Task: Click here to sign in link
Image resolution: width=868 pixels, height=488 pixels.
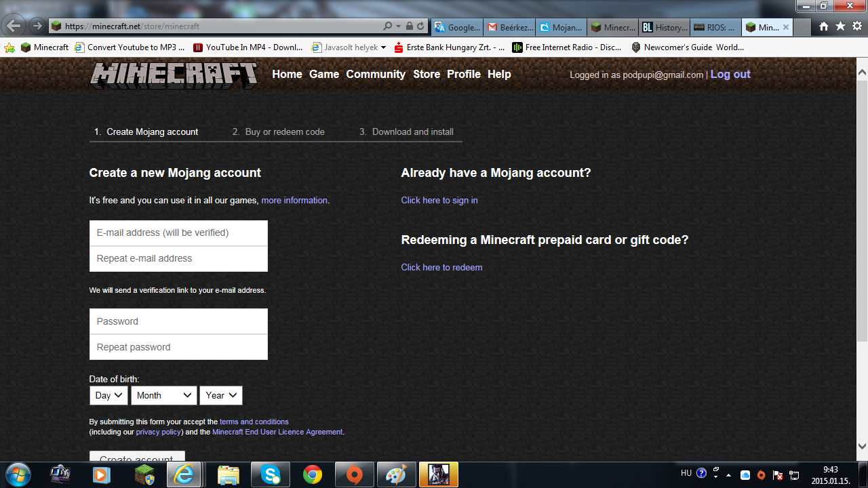Action: pyautogui.click(x=439, y=201)
